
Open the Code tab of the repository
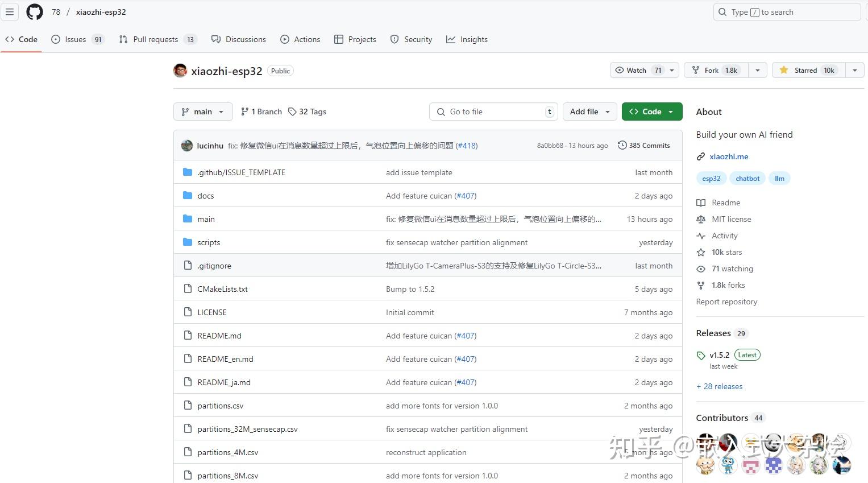point(21,39)
